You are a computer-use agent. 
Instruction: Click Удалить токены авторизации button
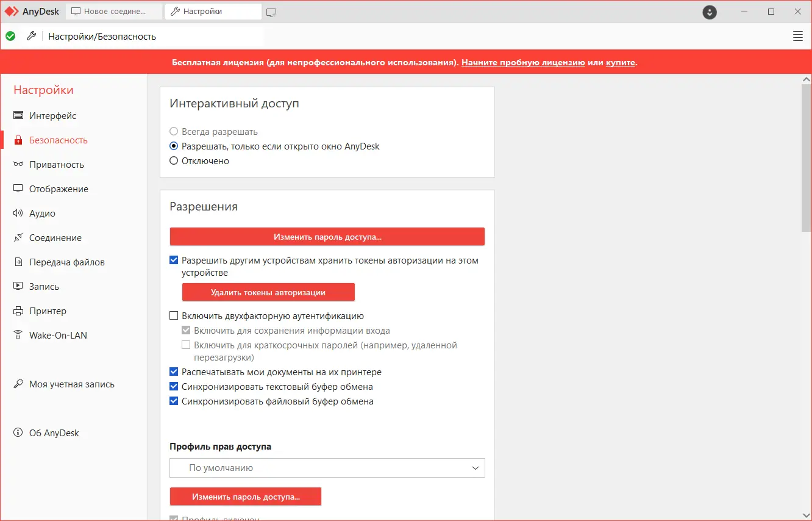[268, 292]
